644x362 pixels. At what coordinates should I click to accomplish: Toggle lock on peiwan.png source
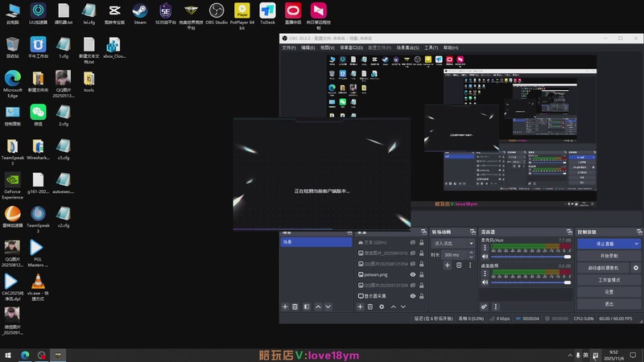click(421, 274)
